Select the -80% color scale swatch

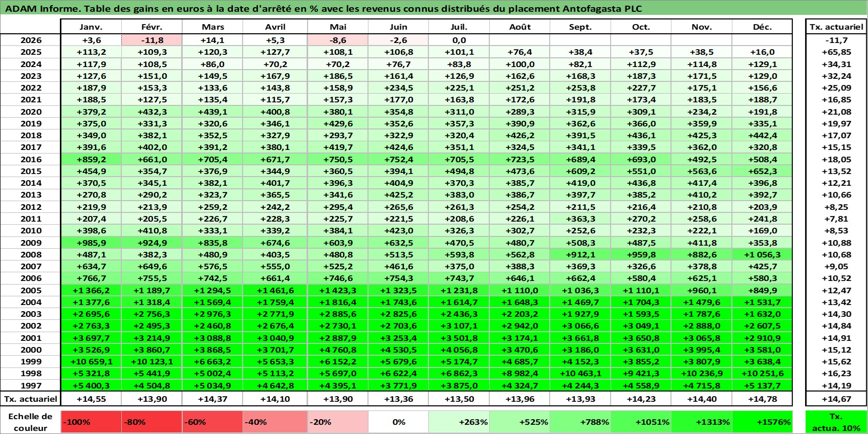tap(152, 422)
